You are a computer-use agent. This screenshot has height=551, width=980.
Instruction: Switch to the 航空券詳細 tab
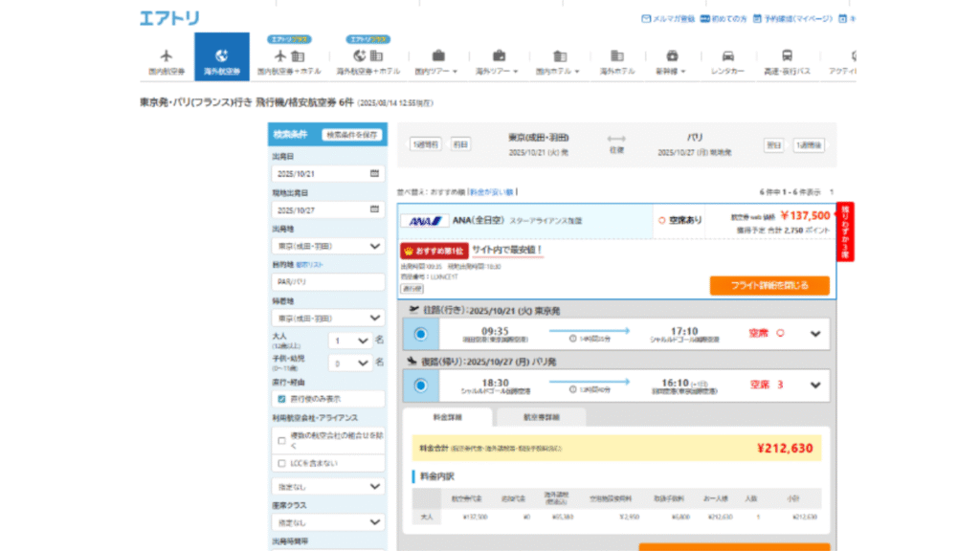tap(542, 417)
